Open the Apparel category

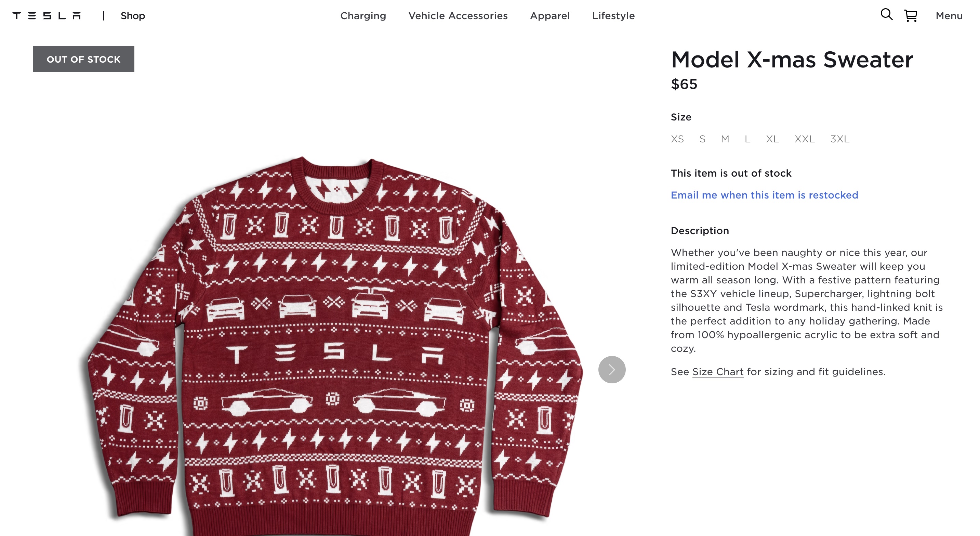pyautogui.click(x=550, y=16)
